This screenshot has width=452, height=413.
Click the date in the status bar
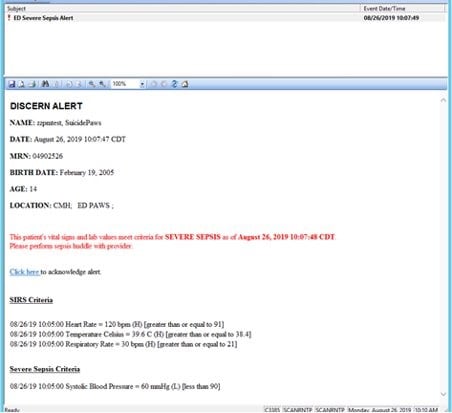coord(379,410)
